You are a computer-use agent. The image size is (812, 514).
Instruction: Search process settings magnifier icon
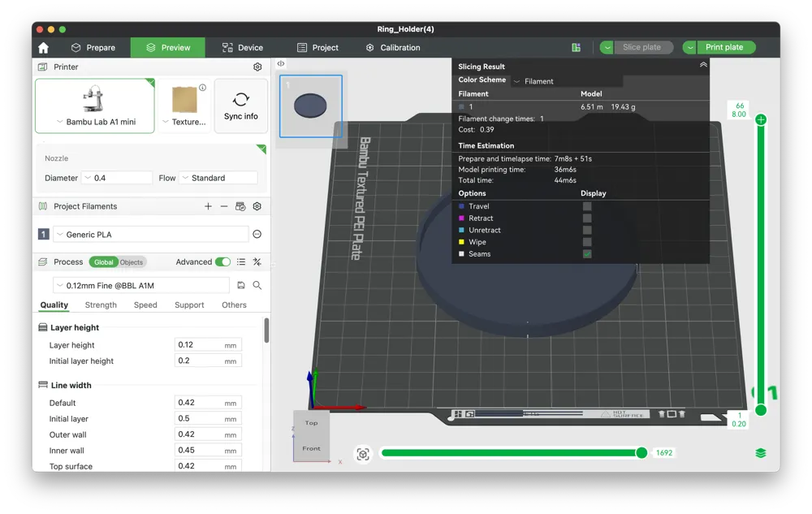[257, 285]
